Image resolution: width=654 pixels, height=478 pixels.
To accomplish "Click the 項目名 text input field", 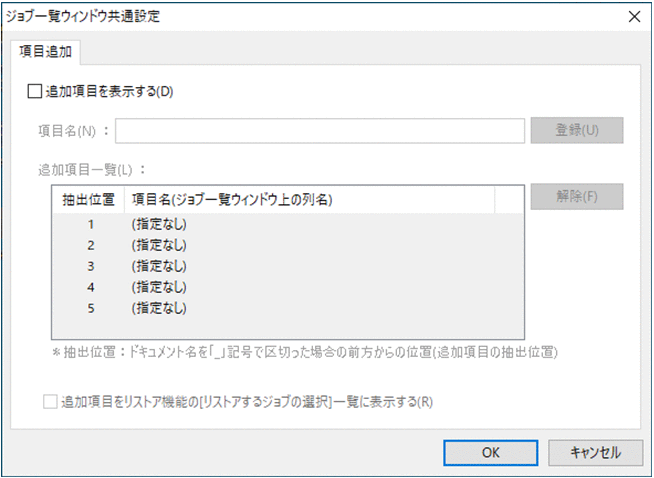I will click(x=320, y=131).
